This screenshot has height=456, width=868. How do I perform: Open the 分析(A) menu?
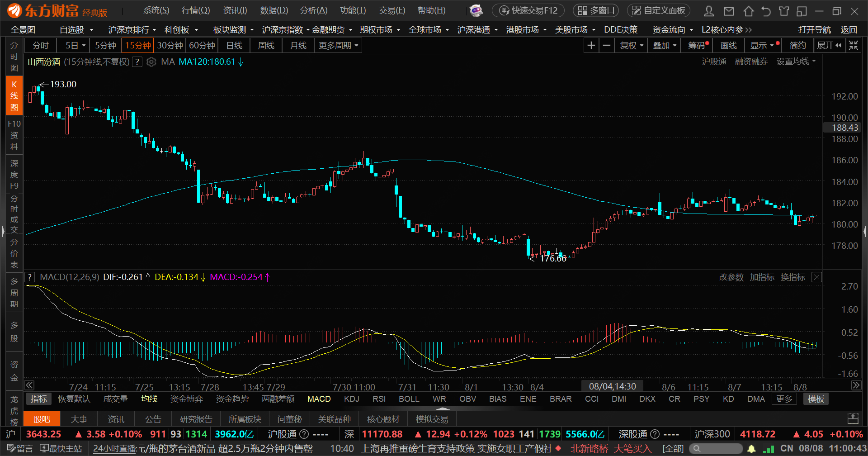[x=314, y=10]
